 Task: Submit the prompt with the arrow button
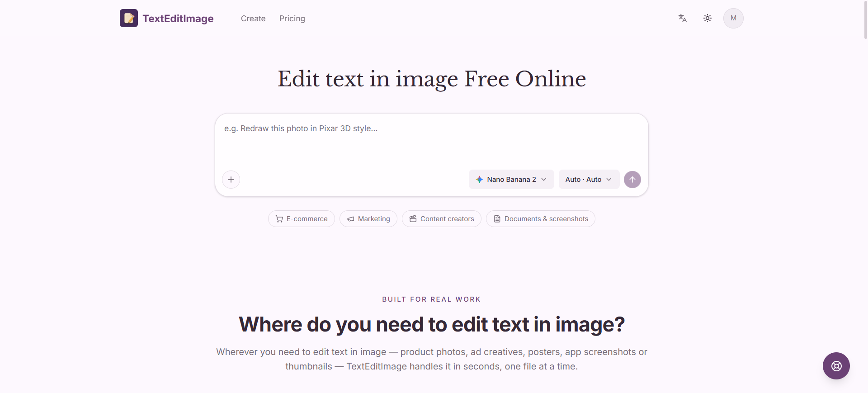tap(632, 180)
